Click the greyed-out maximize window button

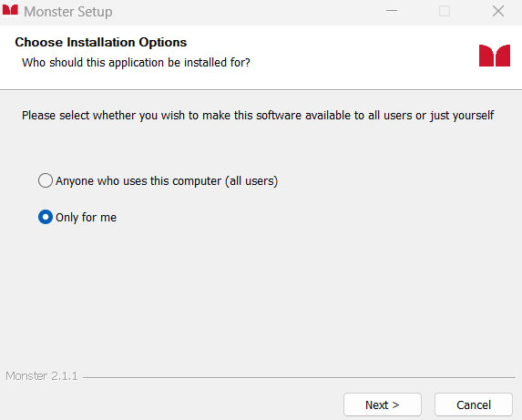445,11
